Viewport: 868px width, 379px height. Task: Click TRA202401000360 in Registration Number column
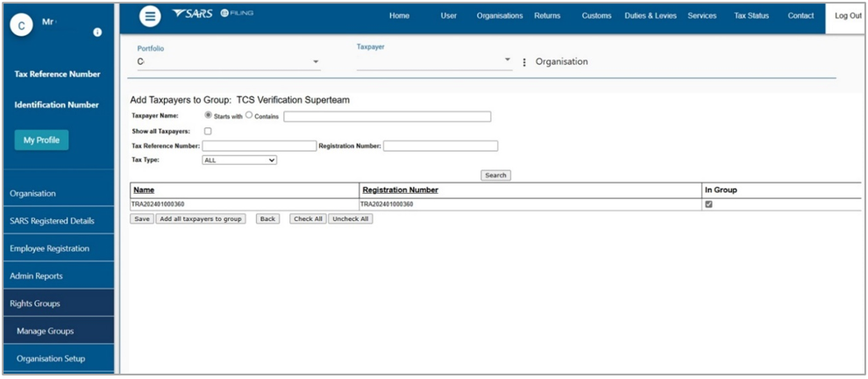click(387, 204)
